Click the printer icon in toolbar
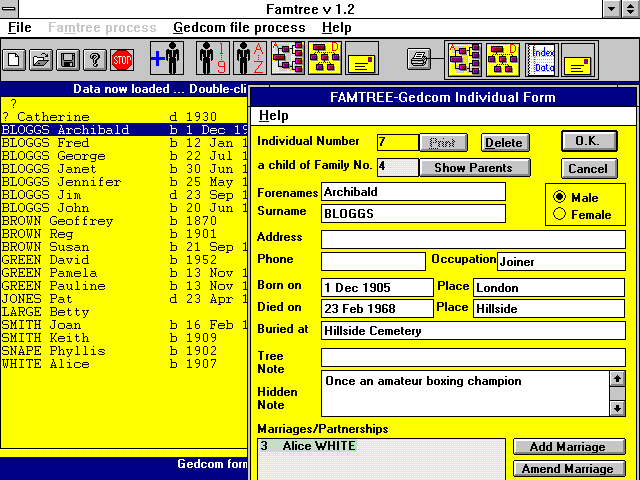The image size is (640, 480). point(420,60)
